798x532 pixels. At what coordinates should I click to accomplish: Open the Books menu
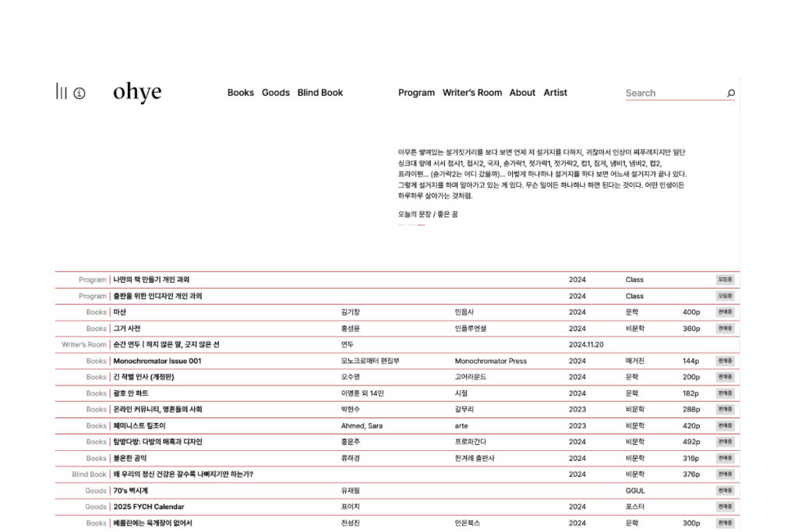pyautogui.click(x=241, y=93)
